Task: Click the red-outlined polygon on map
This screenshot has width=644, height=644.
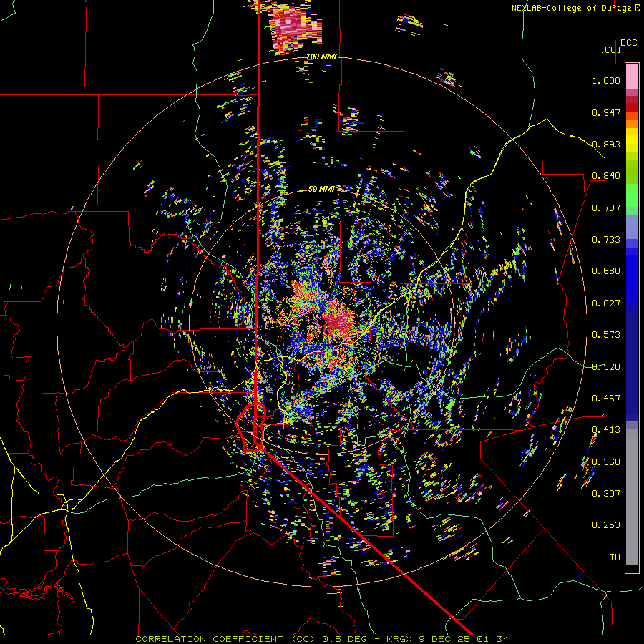Action: (x=250, y=427)
